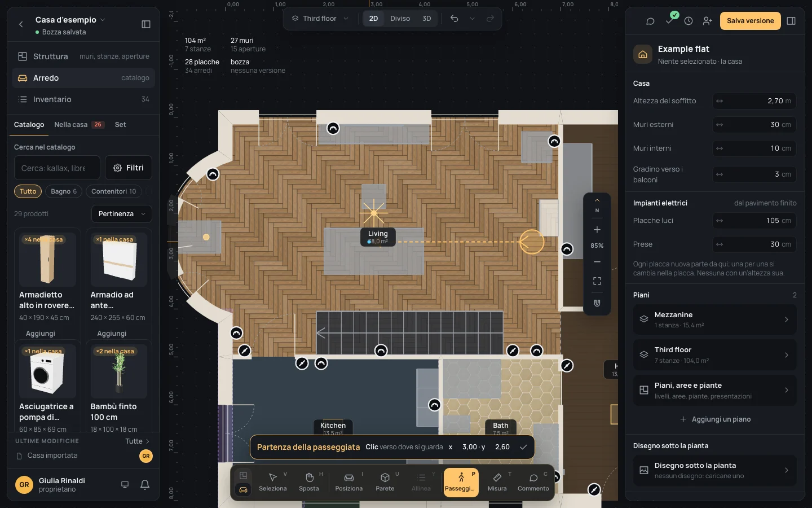Screen dimensions: 812x508
Task: Click Aggiungi un piano
Action: pyautogui.click(x=715, y=419)
